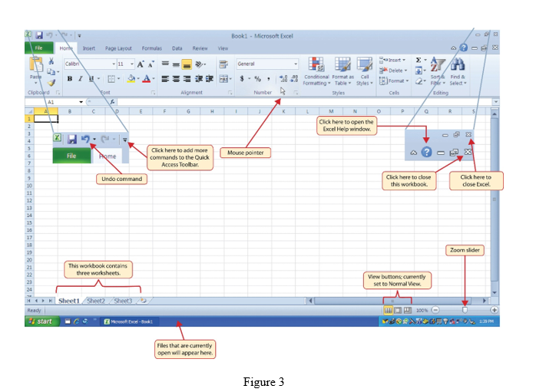The height and width of the screenshot is (392, 536).
Task: Toggle Underline formatting
Action: click(x=91, y=79)
